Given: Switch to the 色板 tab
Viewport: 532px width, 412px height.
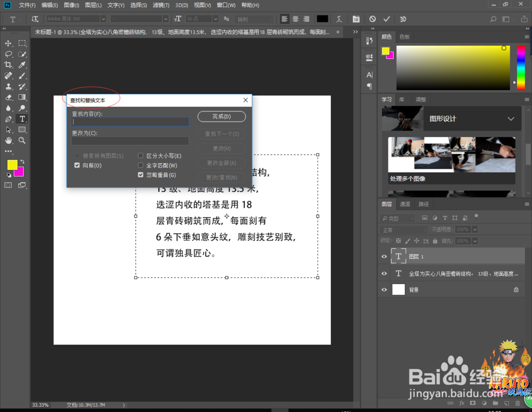Looking at the screenshot, I should tap(404, 37).
